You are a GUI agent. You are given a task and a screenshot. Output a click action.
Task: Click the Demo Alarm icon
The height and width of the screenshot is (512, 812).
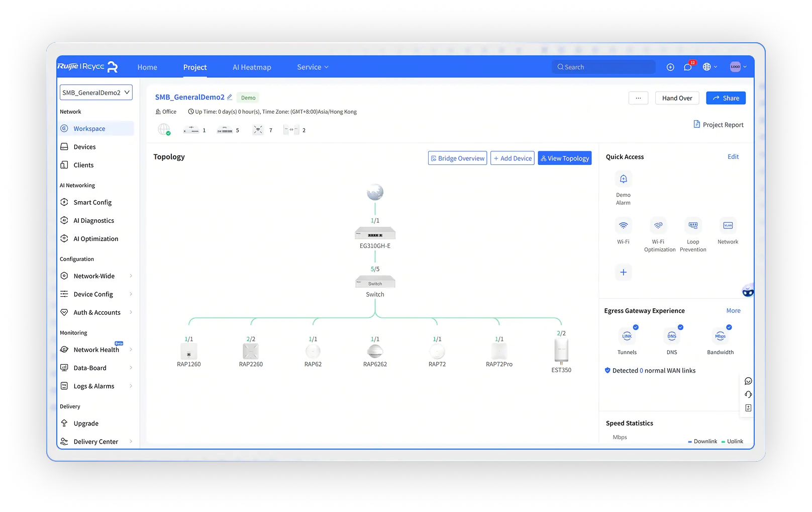(623, 179)
